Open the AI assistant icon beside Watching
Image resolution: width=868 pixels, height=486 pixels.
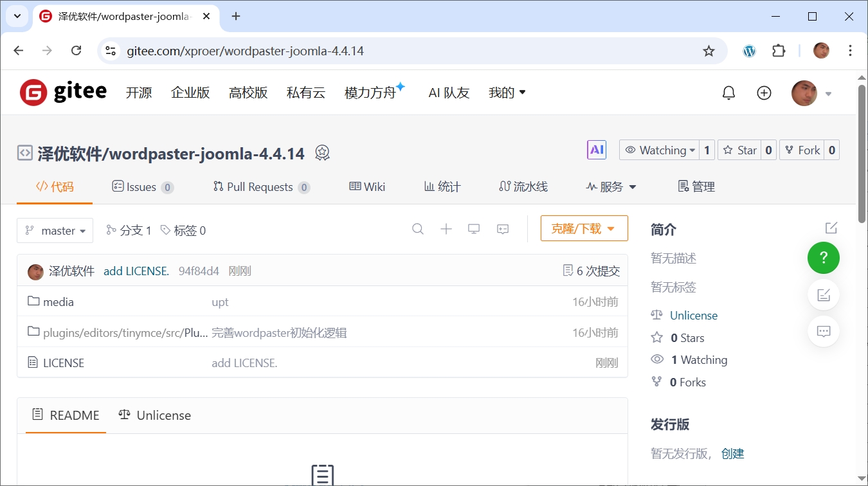(597, 150)
